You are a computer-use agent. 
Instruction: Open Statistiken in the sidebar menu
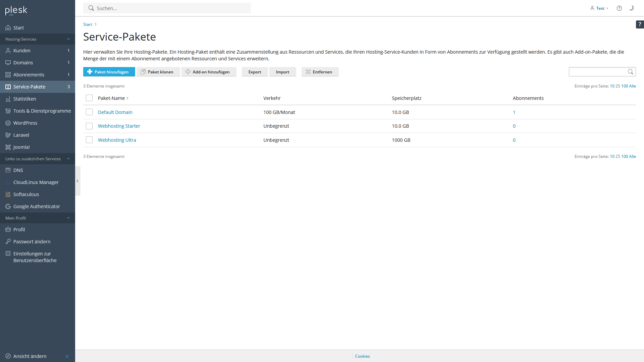tap(24, 99)
